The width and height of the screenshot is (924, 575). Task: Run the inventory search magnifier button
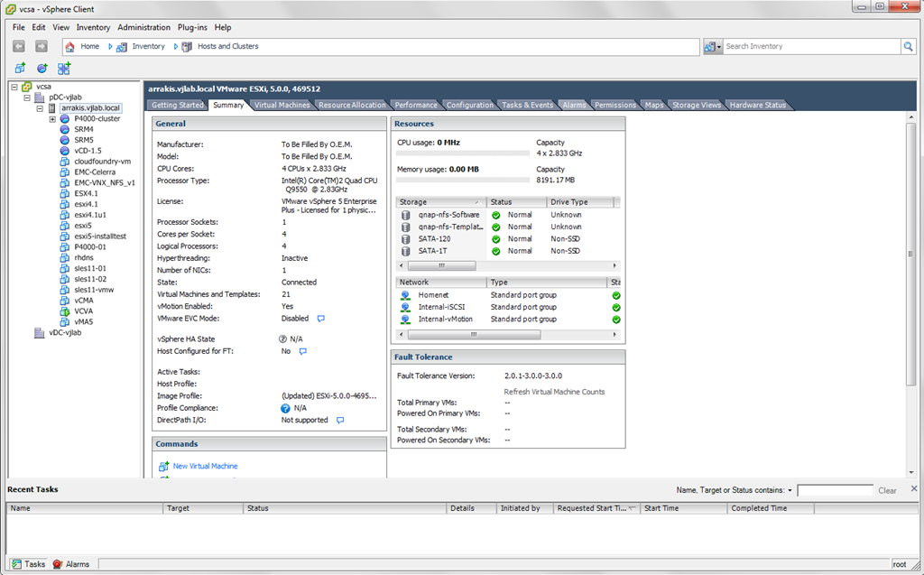coord(908,46)
